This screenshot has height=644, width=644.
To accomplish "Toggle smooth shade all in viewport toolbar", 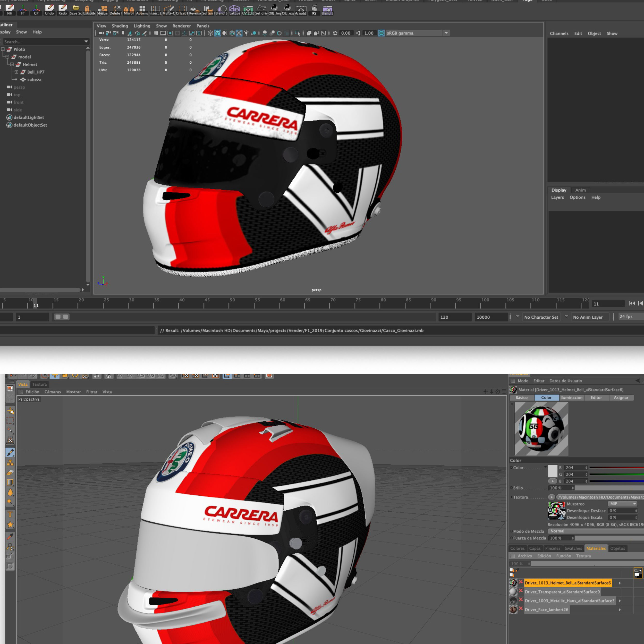I will (x=217, y=33).
